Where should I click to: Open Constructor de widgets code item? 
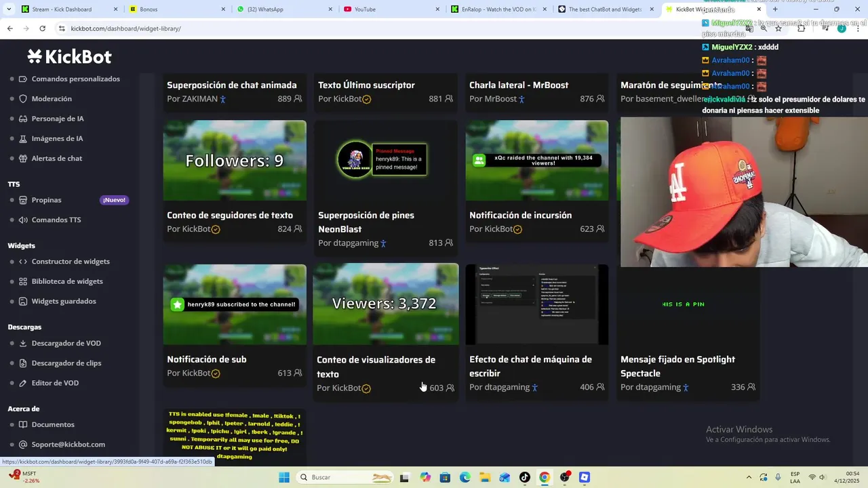click(x=70, y=262)
